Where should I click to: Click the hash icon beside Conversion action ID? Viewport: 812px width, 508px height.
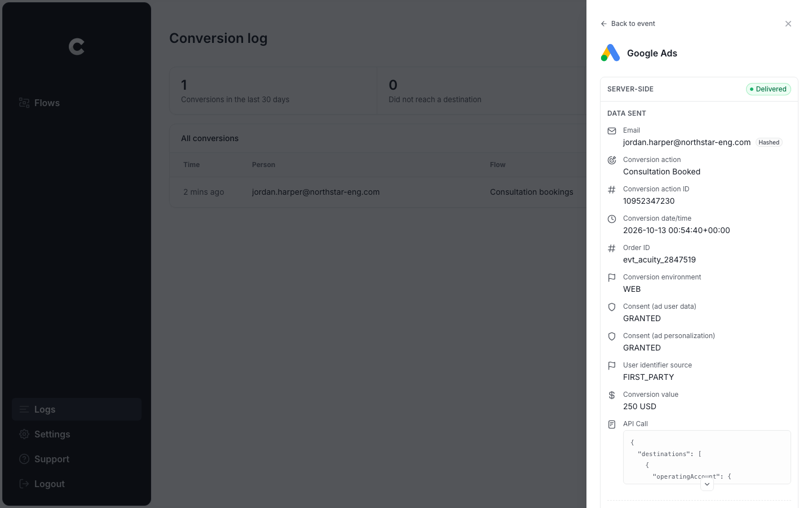[612, 190]
